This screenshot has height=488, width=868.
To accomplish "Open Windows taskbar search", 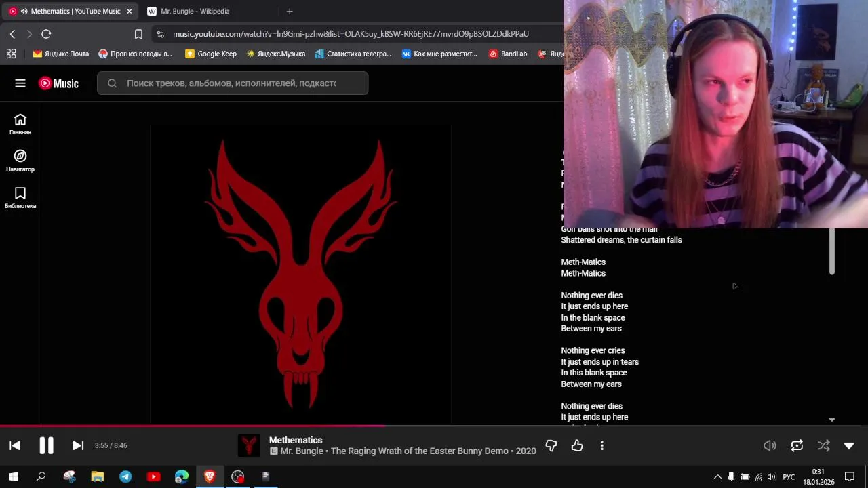I will 41,476.
